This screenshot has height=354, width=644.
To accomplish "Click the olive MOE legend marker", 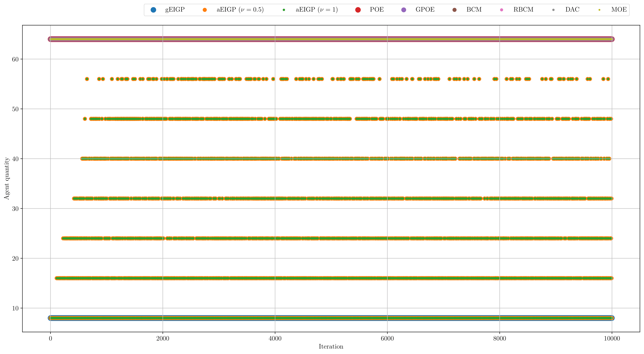I will [599, 10].
